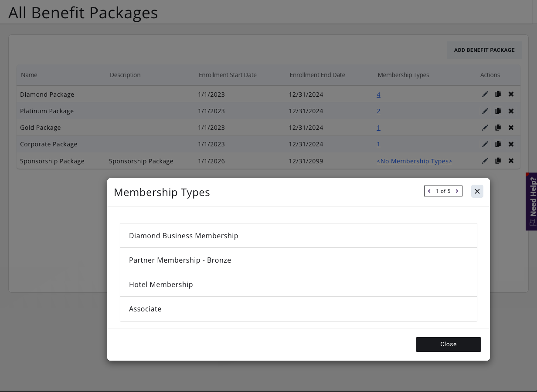Screen dimensions: 537x392
Task: Select Diamond Business Membership list item
Action: (x=299, y=236)
